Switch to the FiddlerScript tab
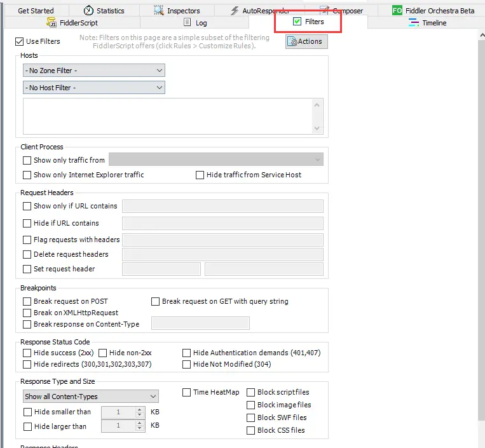The image size is (485, 448). [72, 23]
